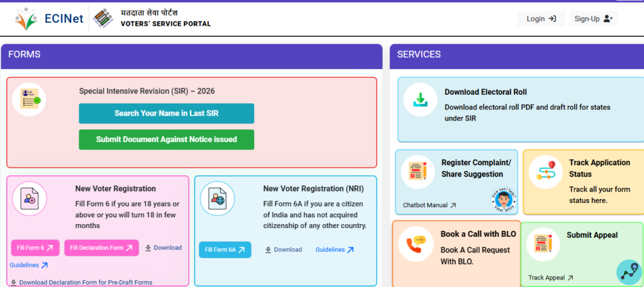644x287 pixels.
Task: Open Guidelines link in NRI registration card
Action: tap(335, 250)
